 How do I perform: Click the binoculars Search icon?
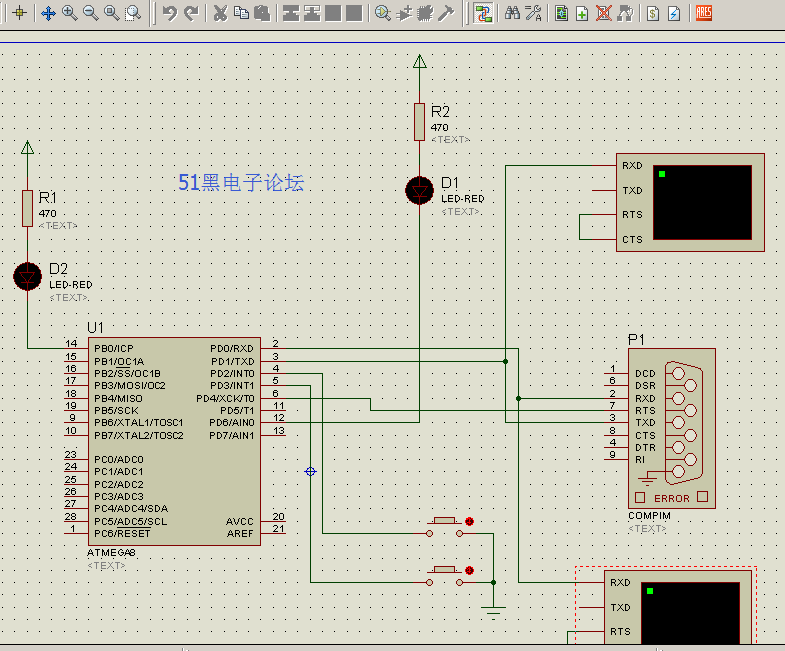click(512, 13)
